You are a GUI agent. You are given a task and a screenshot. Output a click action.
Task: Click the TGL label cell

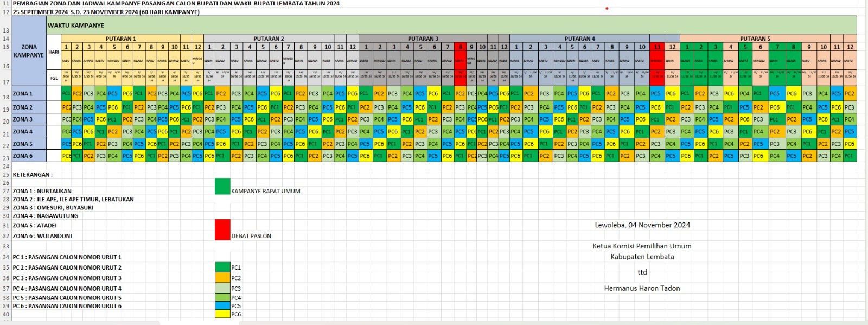point(54,78)
